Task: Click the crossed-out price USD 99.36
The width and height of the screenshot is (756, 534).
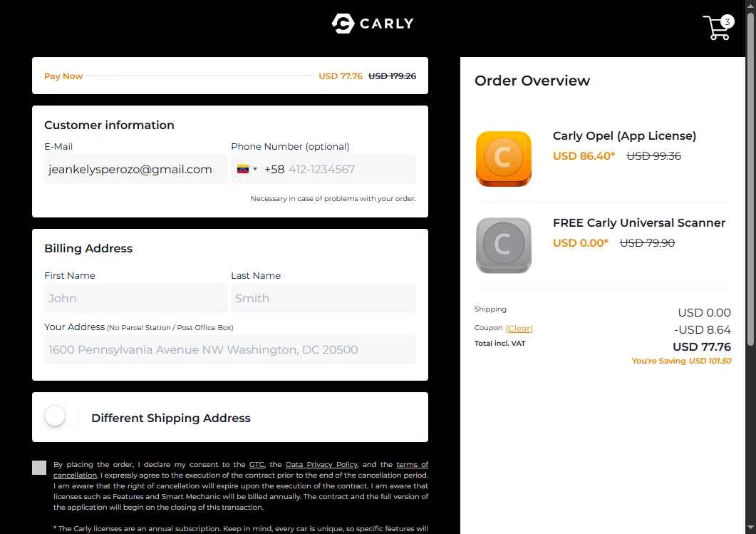Action: coord(654,156)
